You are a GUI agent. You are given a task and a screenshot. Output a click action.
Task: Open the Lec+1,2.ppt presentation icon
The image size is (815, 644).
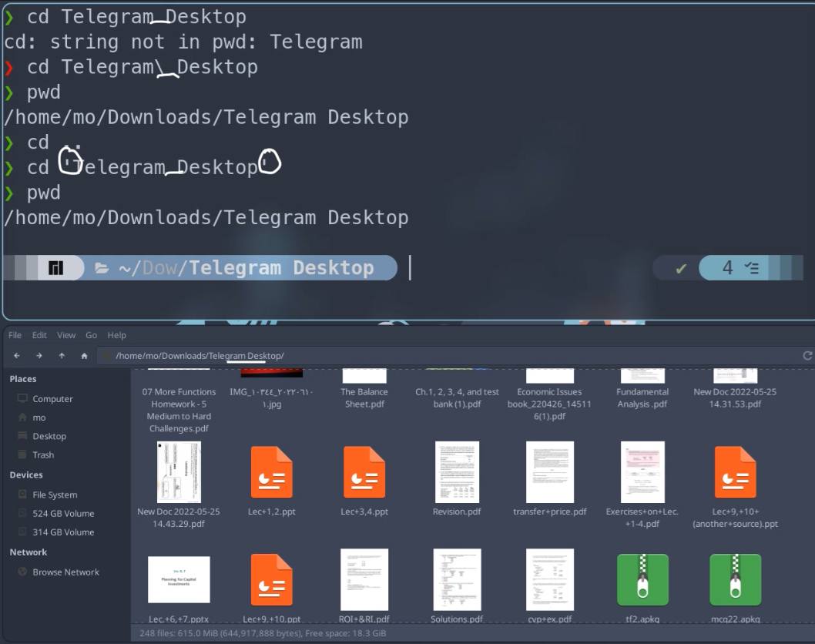coord(271,472)
